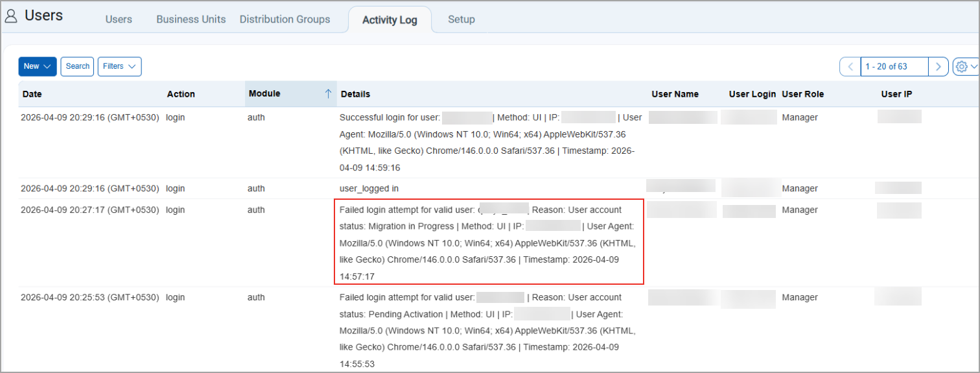Click the Migration in Progress failed login details
This screenshot has height=373, width=980.
coord(489,243)
